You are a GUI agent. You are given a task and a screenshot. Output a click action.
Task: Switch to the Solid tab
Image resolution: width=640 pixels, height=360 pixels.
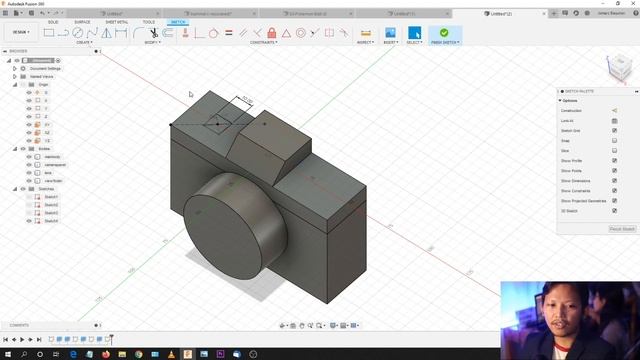click(x=53, y=22)
